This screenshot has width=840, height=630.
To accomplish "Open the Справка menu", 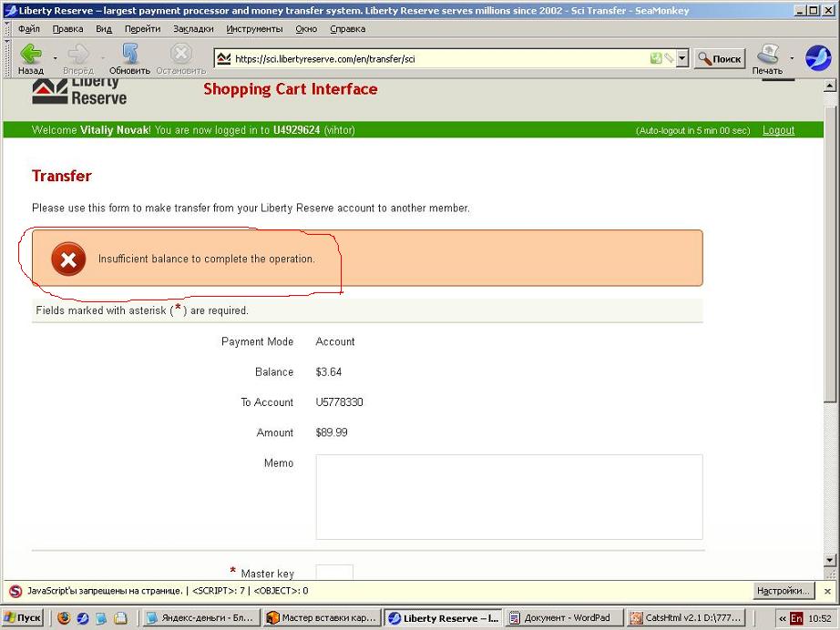I will pyautogui.click(x=348, y=29).
